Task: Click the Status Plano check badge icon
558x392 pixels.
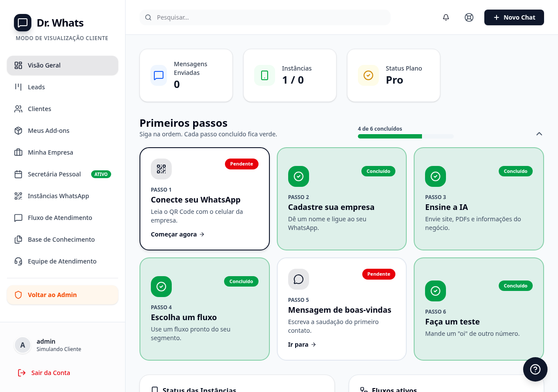Action: tap(368, 75)
